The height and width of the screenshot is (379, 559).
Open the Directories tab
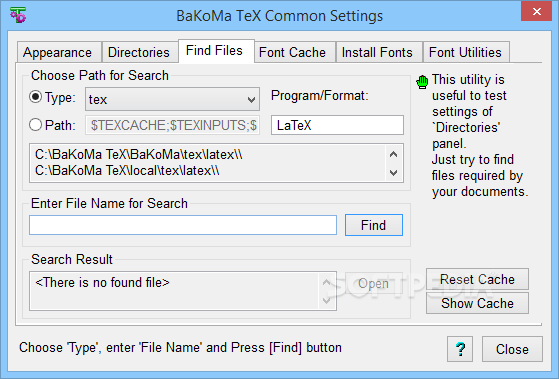[x=140, y=52]
